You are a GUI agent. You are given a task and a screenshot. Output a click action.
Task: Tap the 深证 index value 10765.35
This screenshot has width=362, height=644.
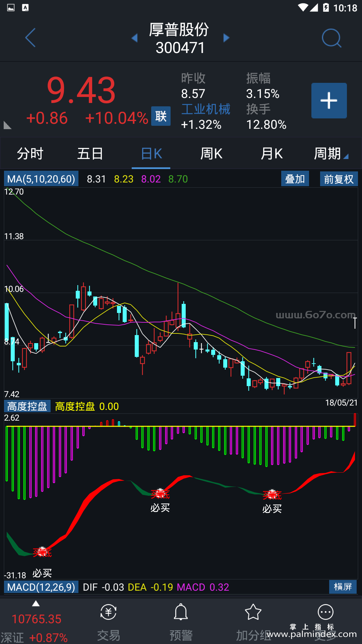pos(37,619)
